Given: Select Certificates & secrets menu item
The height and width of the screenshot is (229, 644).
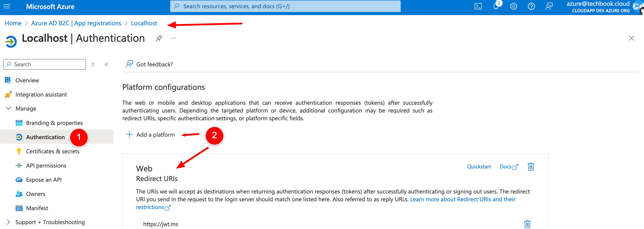Looking at the screenshot, I should click(x=53, y=151).
